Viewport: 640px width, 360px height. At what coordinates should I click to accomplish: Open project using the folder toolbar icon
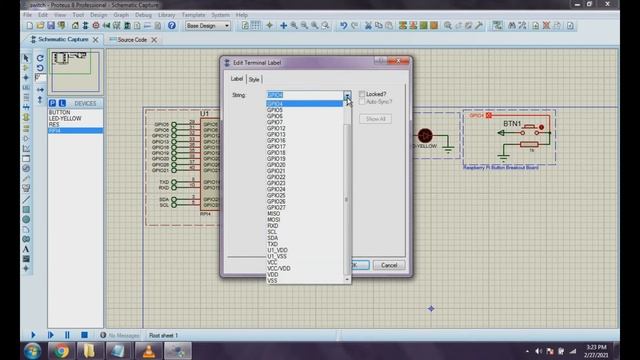40,26
